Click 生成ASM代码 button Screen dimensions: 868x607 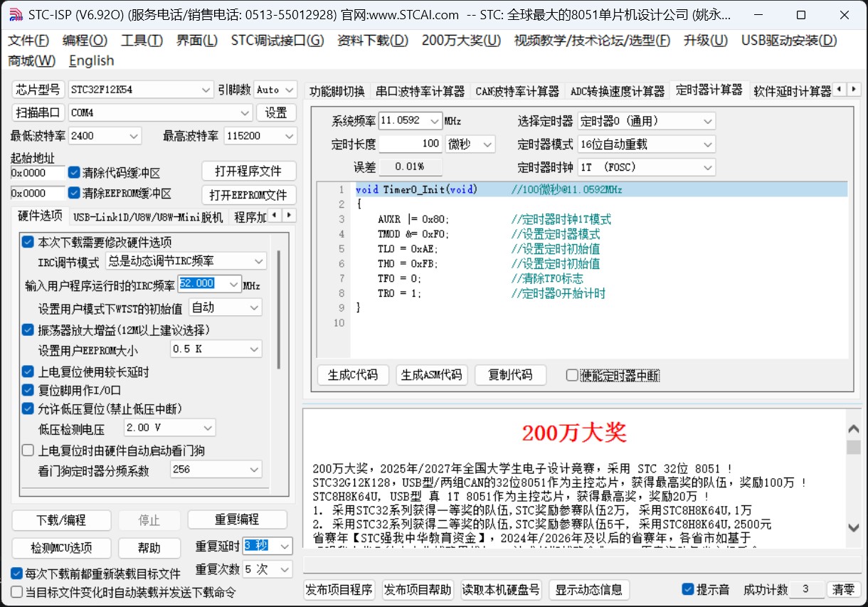click(x=431, y=375)
